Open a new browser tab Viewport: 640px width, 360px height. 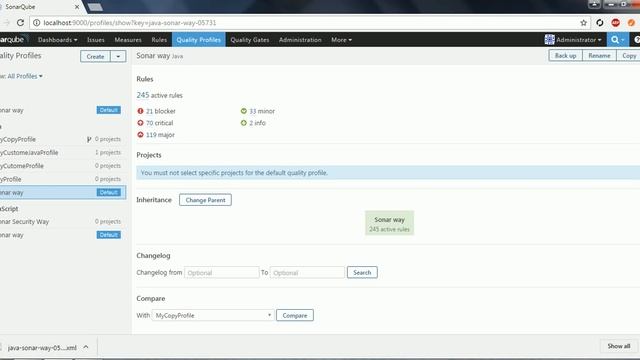[x=95, y=7]
